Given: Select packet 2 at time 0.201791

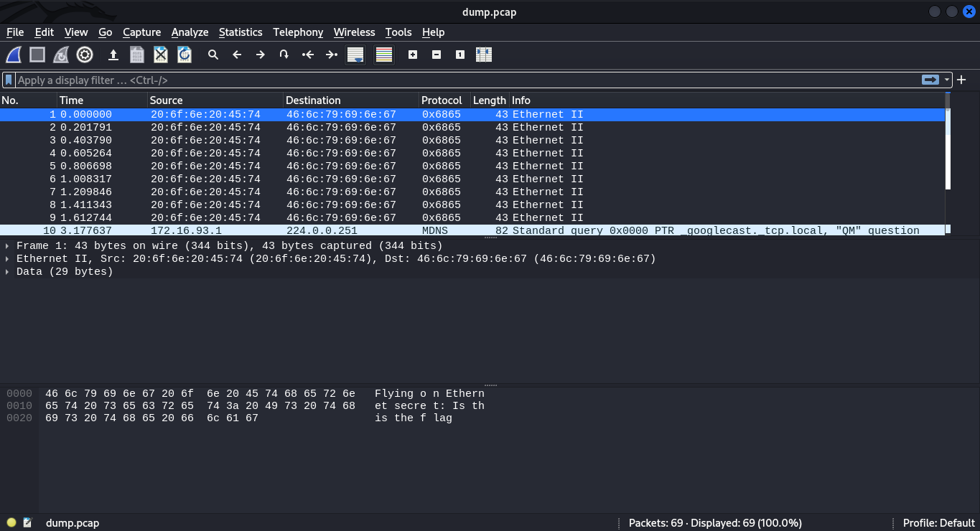Looking at the screenshot, I should [472, 127].
